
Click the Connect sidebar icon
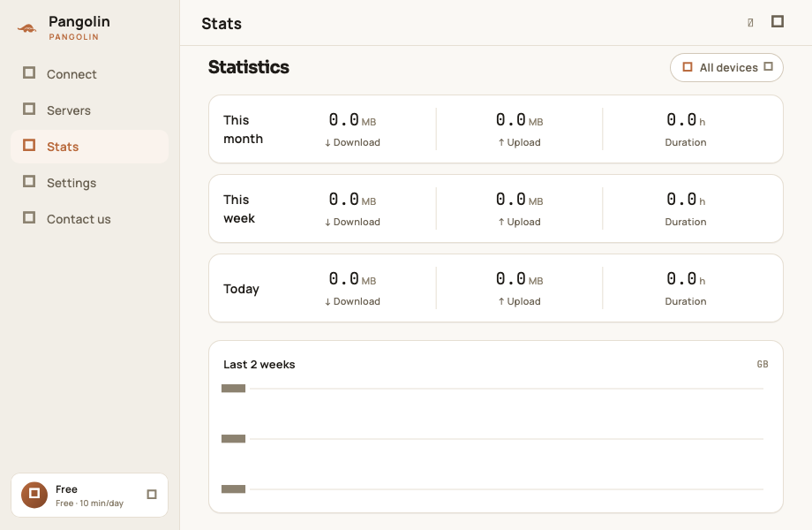[29, 73]
